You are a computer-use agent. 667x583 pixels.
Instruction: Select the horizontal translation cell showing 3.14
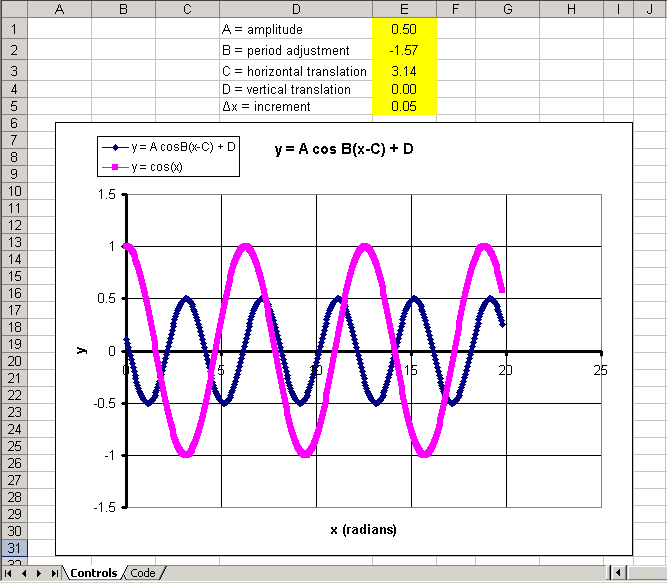pyautogui.click(x=404, y=71)
